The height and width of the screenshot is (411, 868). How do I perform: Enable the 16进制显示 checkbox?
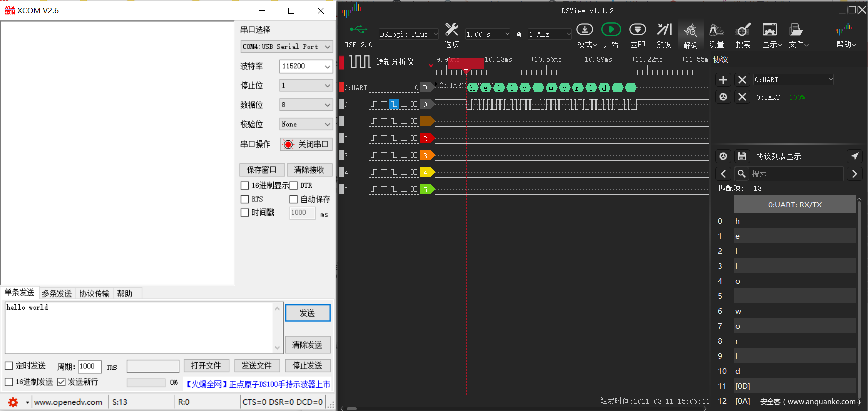click(245, 186)
